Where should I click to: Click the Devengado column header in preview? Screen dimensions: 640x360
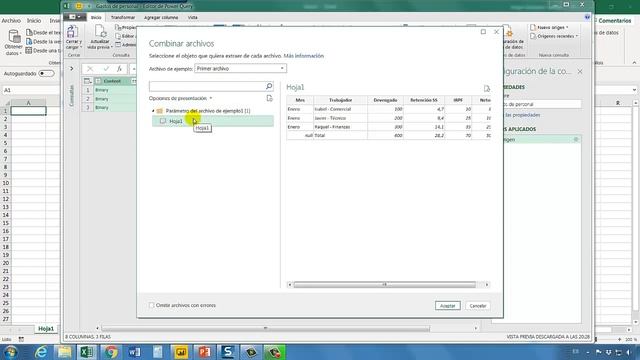click(385, 100)
